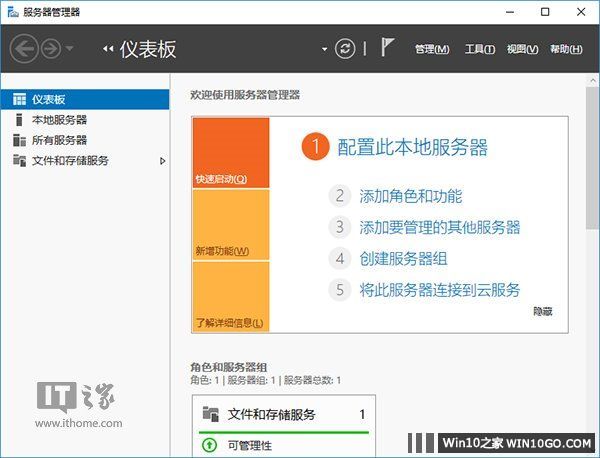Click the refresh icon in header
Screen dimensions: 600x458
pos(345,49)
